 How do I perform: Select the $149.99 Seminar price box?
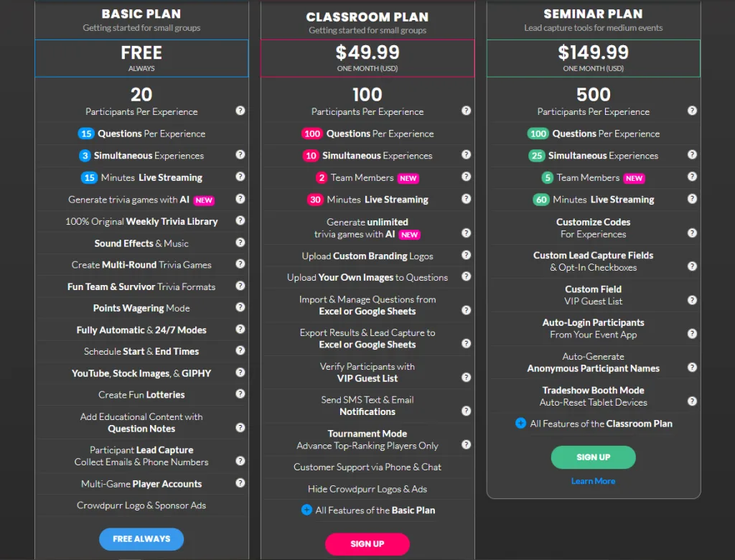[x=593, y=58]
